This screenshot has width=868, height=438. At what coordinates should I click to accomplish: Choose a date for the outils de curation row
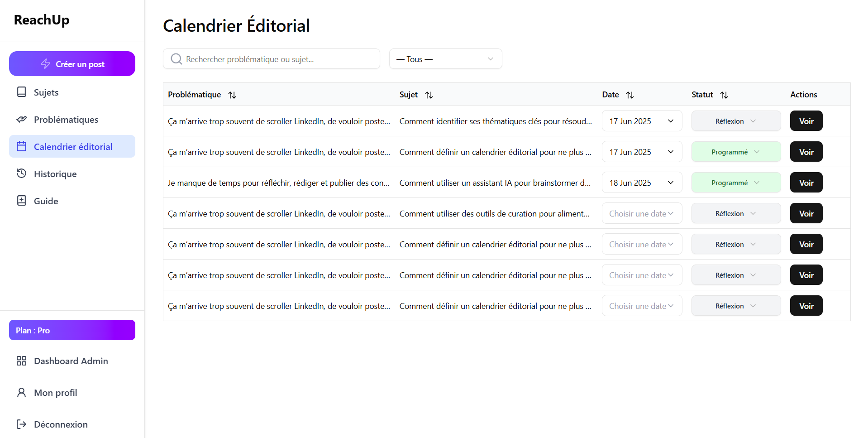(x=642, y=213)
